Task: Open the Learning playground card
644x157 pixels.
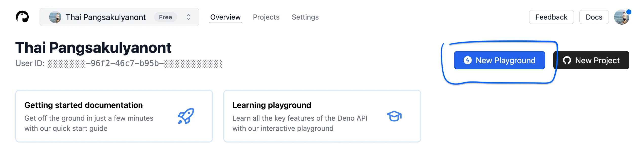Action: coord(322,116)
